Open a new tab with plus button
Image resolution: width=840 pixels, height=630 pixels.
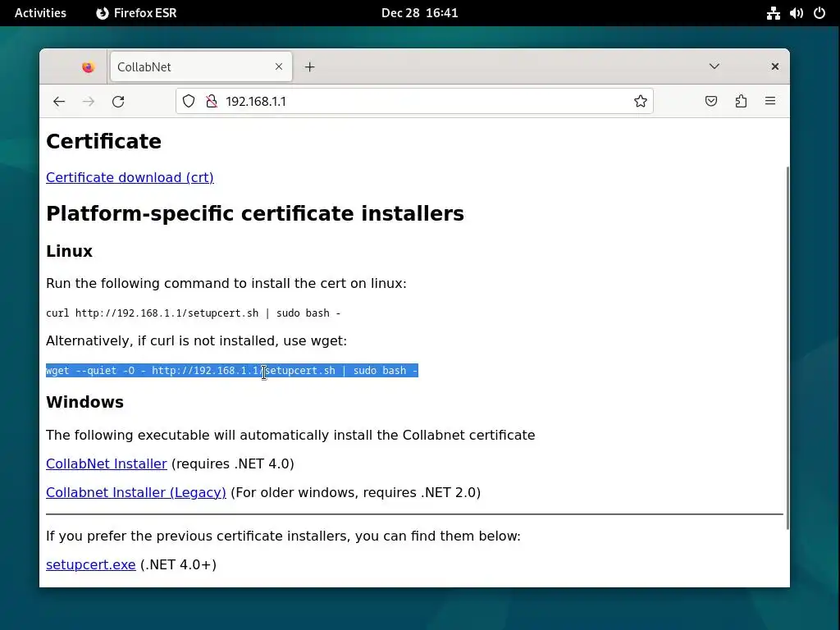click(x=309, y=67)
